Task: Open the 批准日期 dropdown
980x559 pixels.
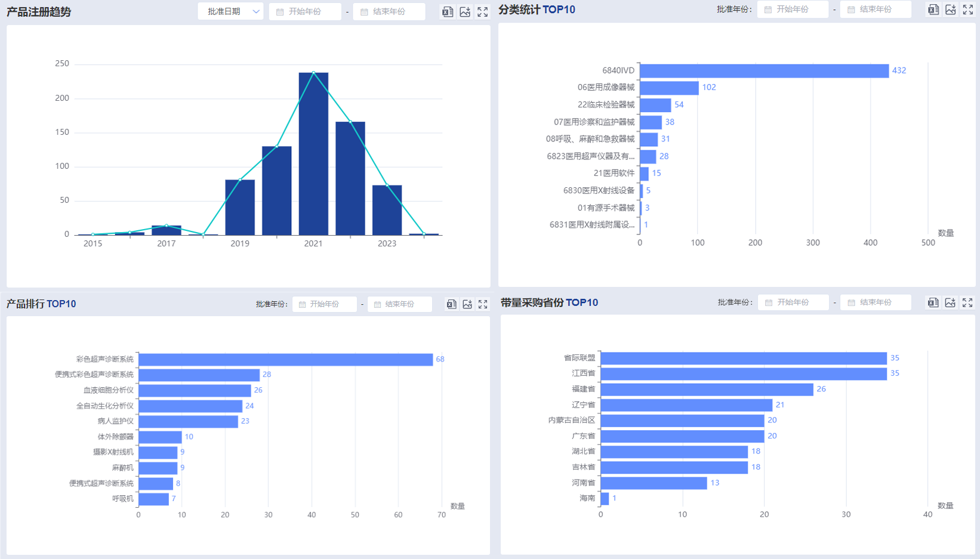Action: (230, 11)
